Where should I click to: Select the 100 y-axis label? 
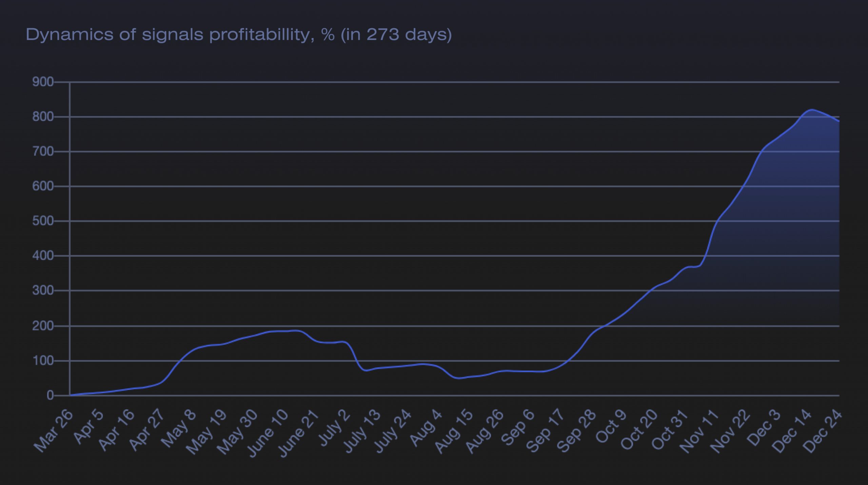pos(43,361)
